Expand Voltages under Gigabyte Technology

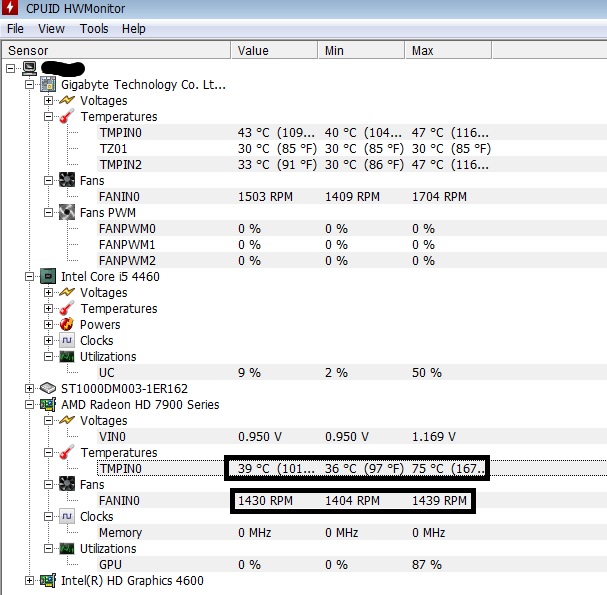(x=48, y=101)
